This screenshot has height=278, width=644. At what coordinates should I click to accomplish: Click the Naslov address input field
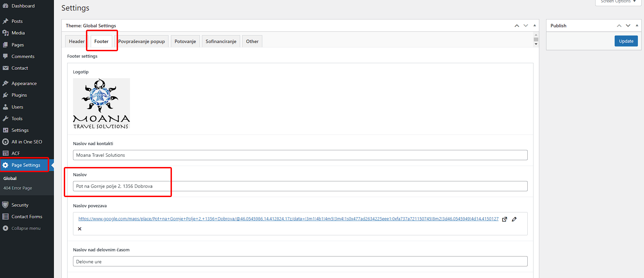[x=300, y=186]
